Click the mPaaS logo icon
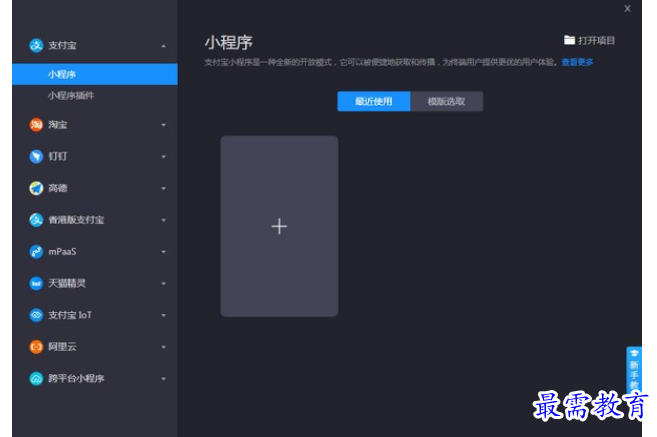Image resolution: width=657 pixels, height=437 pixels. (36, 251)
